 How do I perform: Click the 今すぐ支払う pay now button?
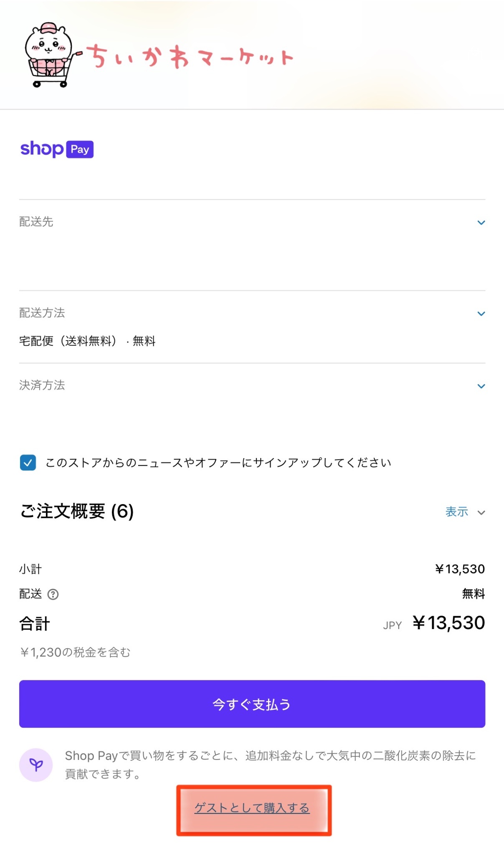click(x=252, y=704)
